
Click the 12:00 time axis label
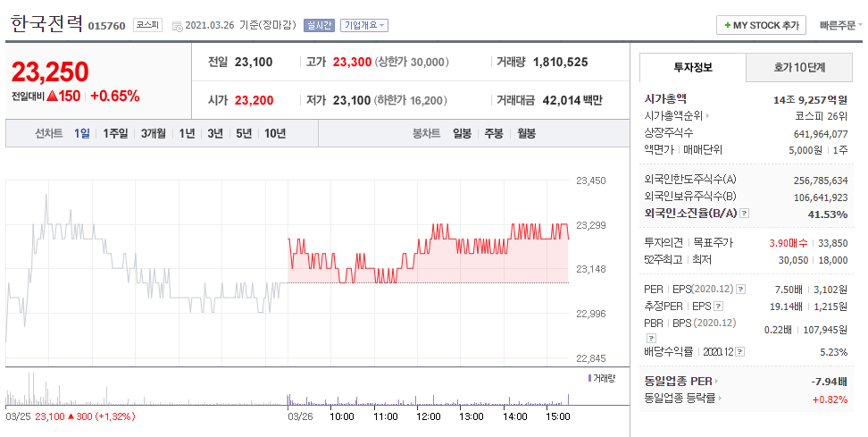[428, 416]
